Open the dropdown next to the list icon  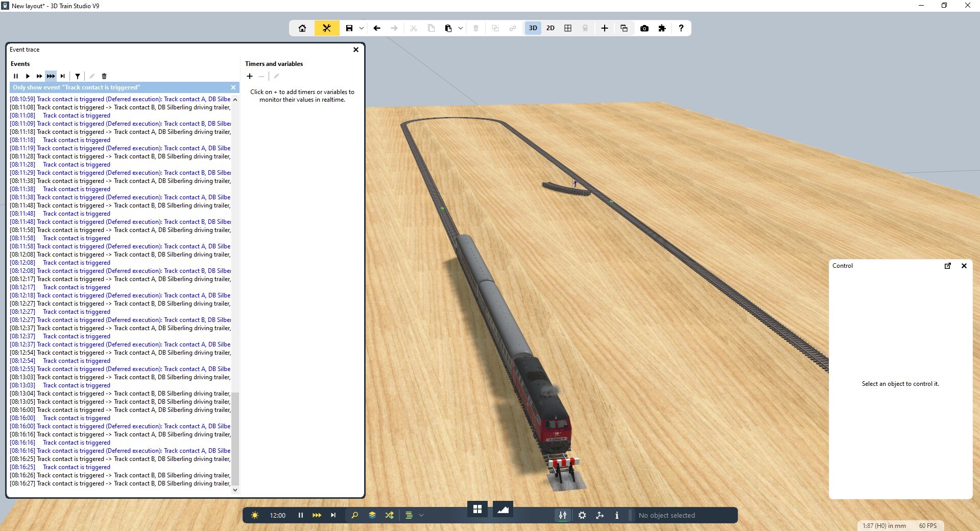pos(421,515)
